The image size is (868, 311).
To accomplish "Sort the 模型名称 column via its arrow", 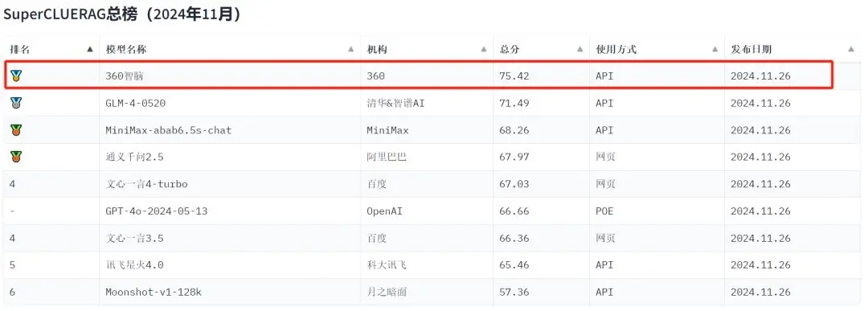I will click(x=350, y=49).
